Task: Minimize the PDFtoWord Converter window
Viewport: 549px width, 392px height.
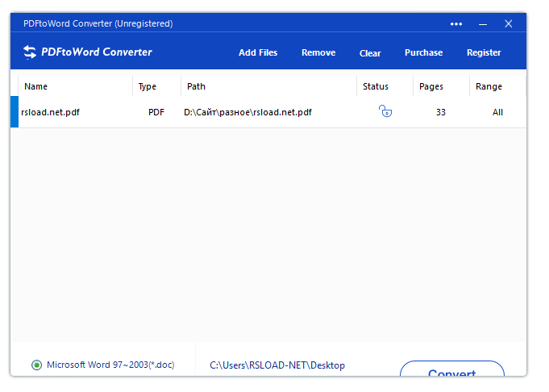Action: [483, 24]
